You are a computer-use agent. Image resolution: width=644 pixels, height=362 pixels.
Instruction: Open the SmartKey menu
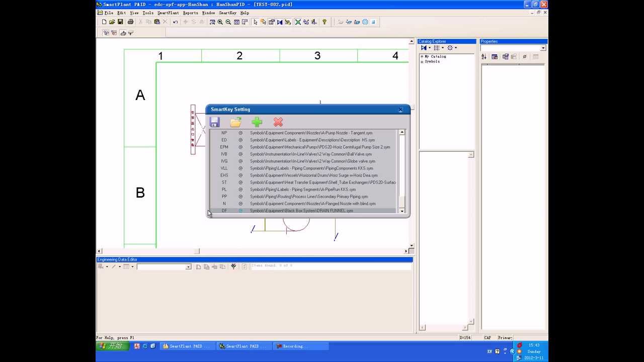[228, 13]
